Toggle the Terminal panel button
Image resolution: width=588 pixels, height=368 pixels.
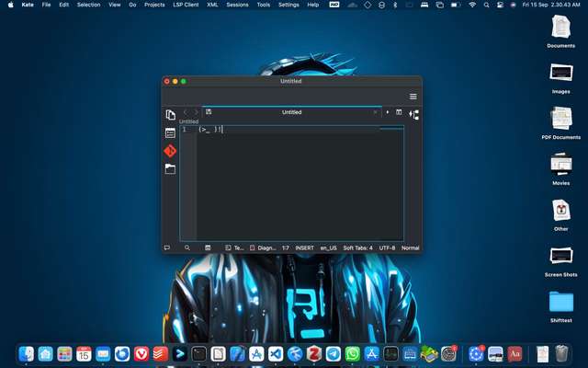click(234, 247)
